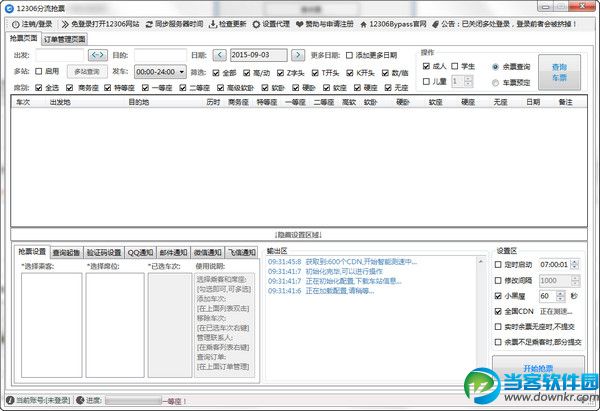Click the 注销/登录 toolbar item
The height and width of the screenshot is (411, 600).
pos(32,24)
